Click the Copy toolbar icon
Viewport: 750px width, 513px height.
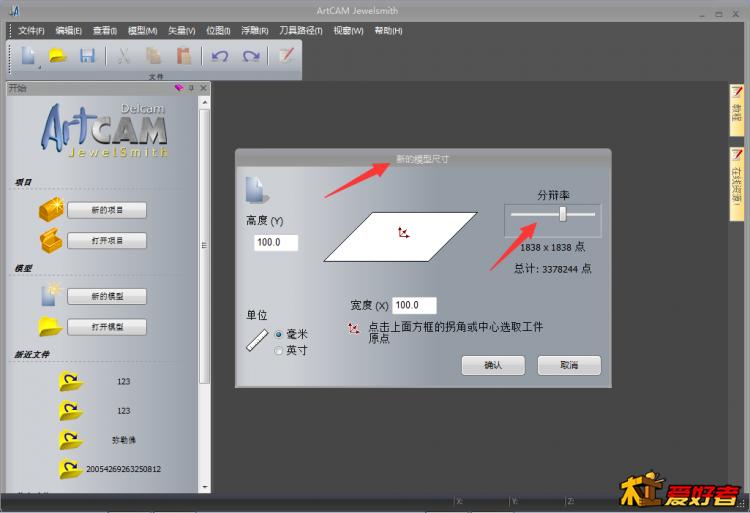(x=154, y=56)
